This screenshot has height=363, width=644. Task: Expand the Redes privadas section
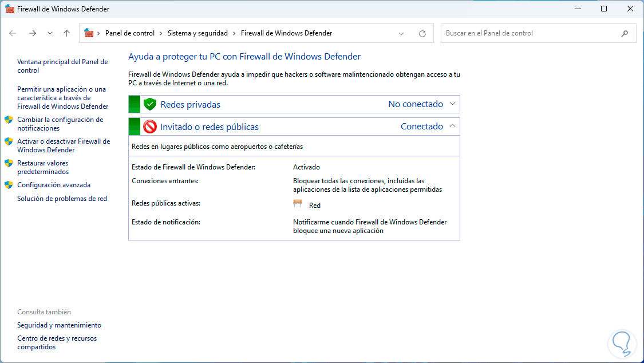tap(452, 104)
